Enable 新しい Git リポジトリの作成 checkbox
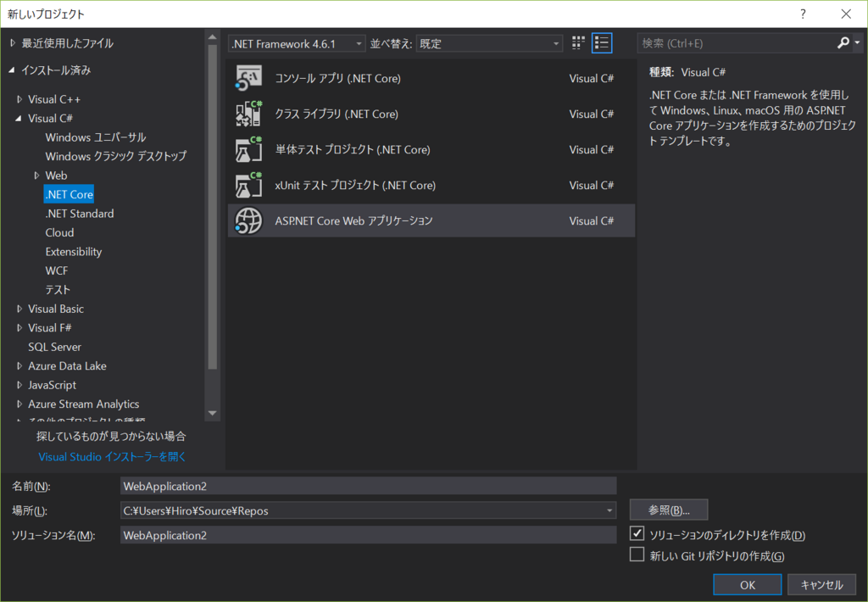The height and width of the screenshot is (602, 868). pos(637,555)
